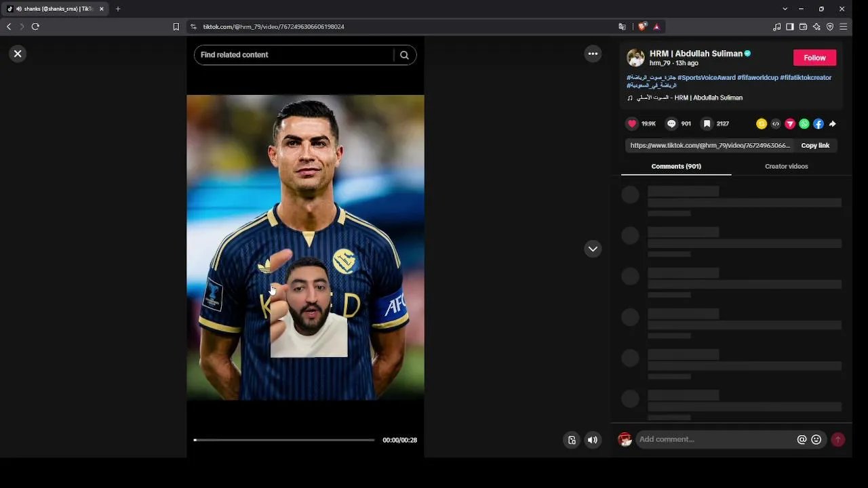Open the Brave Wallet icon
The height and width of the screenshot is (488, 868).
(803, 26)
